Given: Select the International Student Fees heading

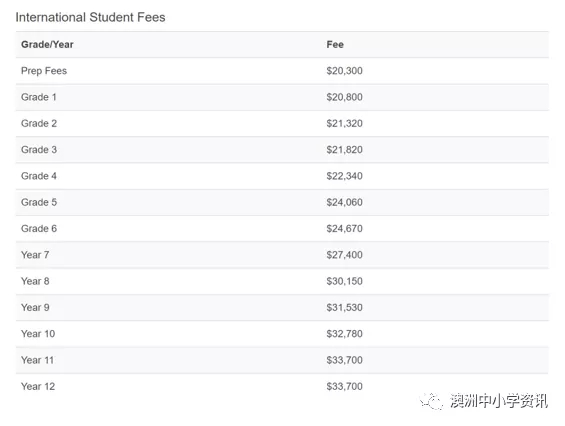Looking at the screenshot, I should tap(90, 17).
